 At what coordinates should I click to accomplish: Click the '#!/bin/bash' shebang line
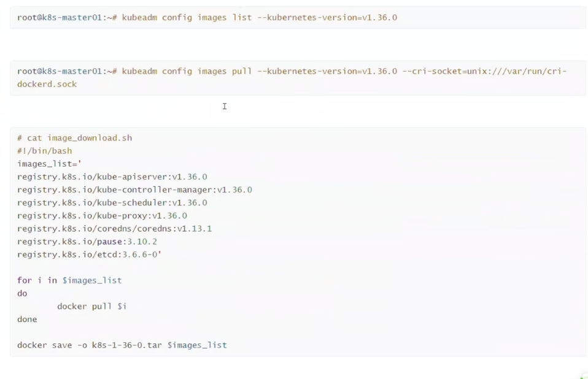(x=45, y=151)
